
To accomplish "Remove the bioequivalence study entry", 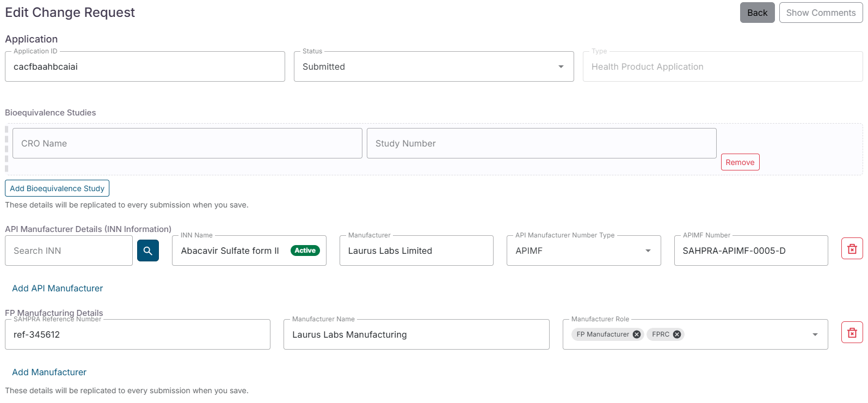I will [740, 162].
